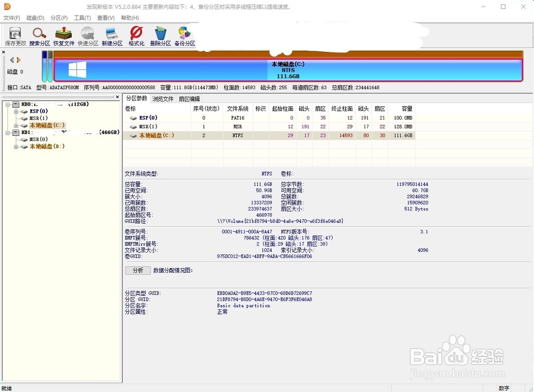Screen dimensions: 534x392
Task: Click the left arrow beside 磁盘 0
Action: pos(12,60)
